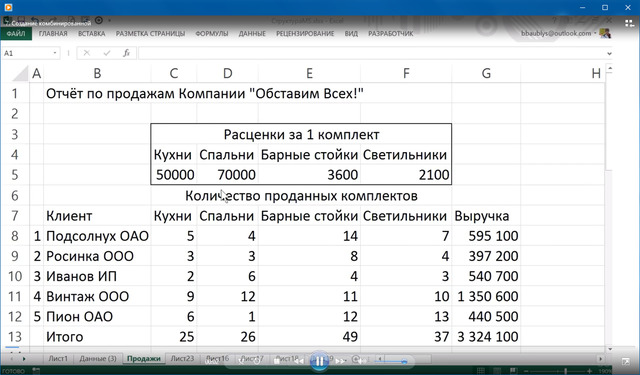
Task: Select the 'Клиент' header cell
Action: [x=97, y=215]
